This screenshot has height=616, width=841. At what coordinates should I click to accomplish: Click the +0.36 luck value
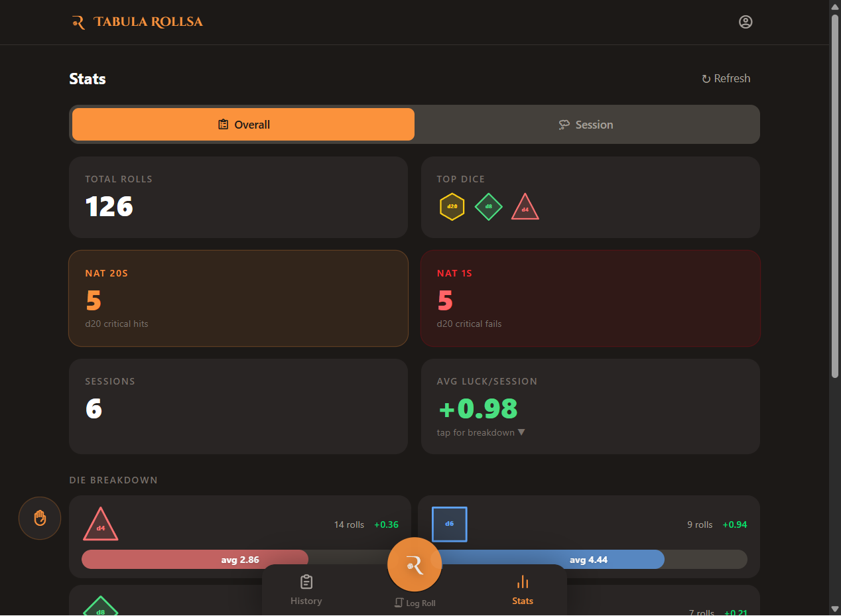(386, 524)
